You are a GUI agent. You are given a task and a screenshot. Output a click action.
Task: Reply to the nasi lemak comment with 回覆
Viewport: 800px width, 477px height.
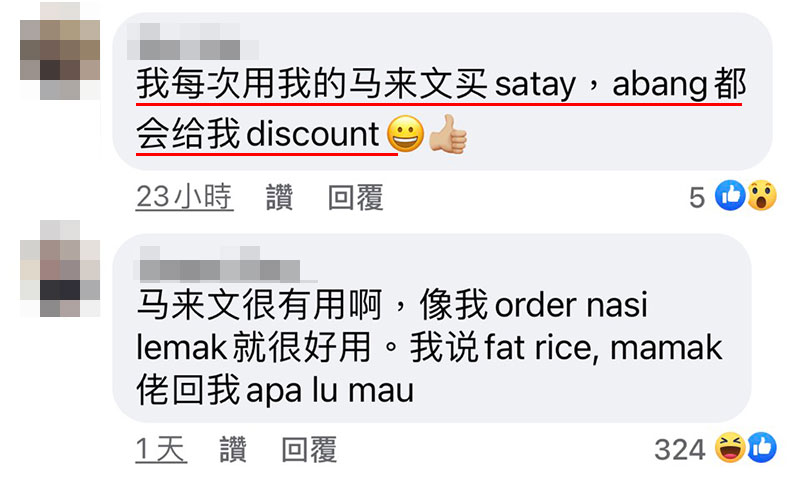point(309,449)
